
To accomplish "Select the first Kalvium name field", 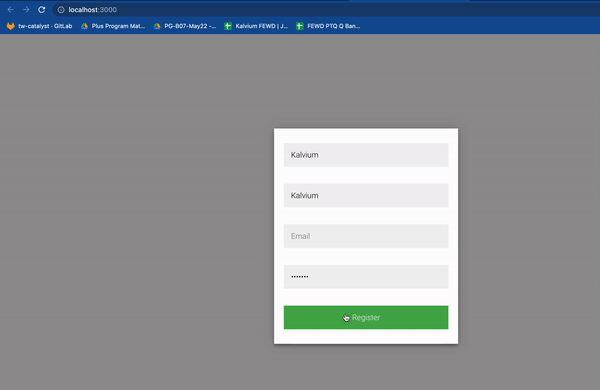I will pyautogui.click(x=366, y=155).
